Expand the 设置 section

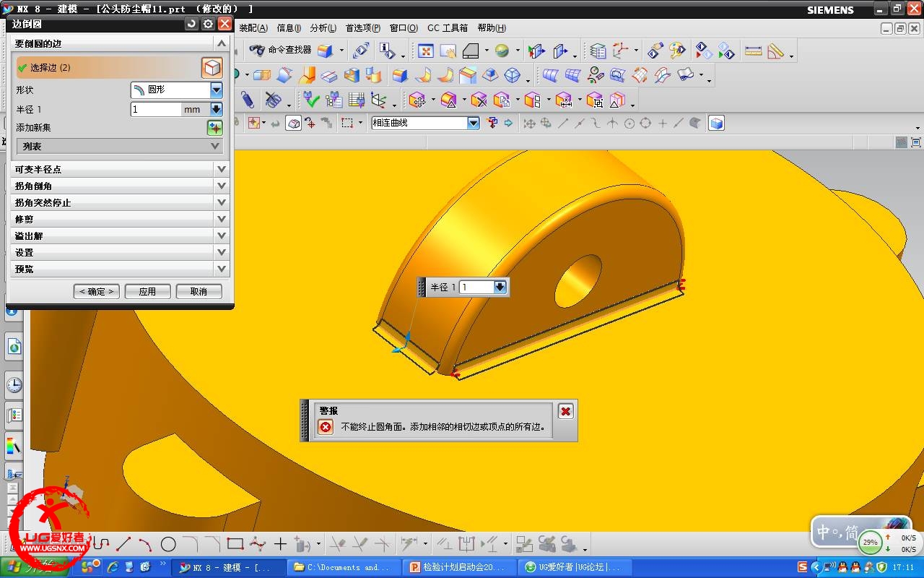(120, 252)
